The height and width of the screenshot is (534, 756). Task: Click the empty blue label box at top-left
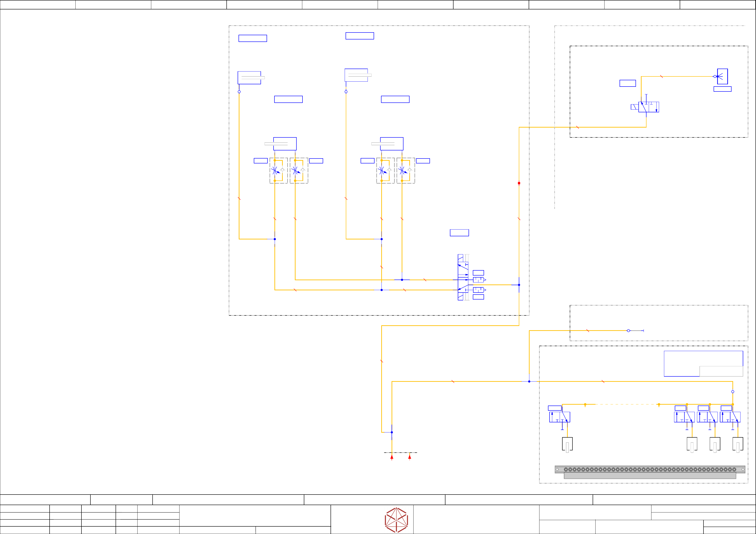pos(252,38)
